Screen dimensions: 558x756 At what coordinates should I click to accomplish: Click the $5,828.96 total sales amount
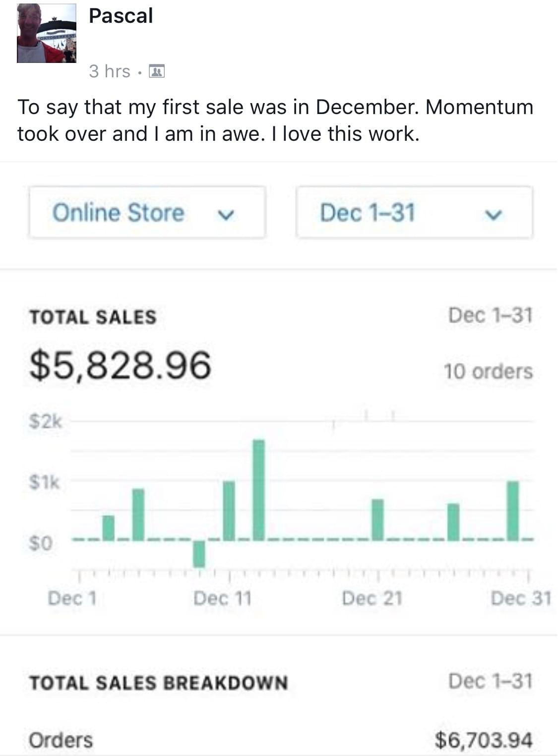121,365
